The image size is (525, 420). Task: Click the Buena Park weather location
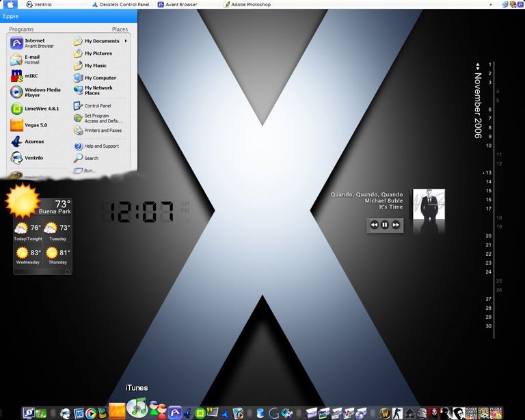point(55,211)
